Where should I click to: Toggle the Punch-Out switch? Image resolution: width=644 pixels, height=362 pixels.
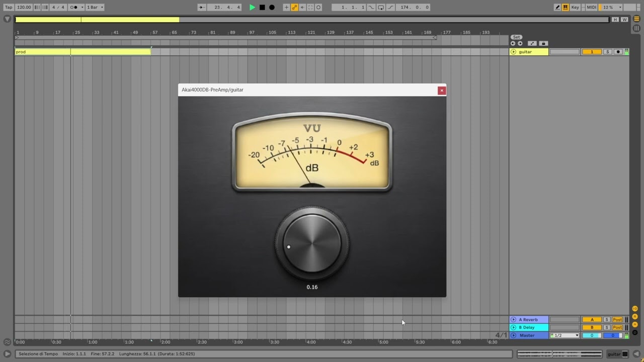tap(390, 7)
